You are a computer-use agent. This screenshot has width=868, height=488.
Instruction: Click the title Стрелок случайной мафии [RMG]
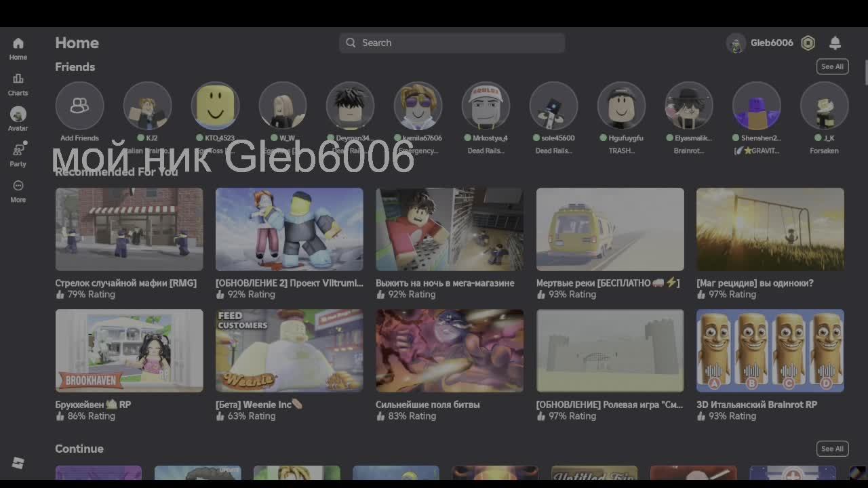click(125, 283)
